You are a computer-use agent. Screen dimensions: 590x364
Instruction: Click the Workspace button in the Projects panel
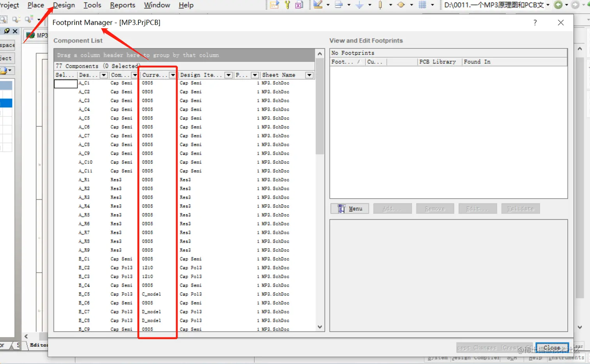(7, 45)
